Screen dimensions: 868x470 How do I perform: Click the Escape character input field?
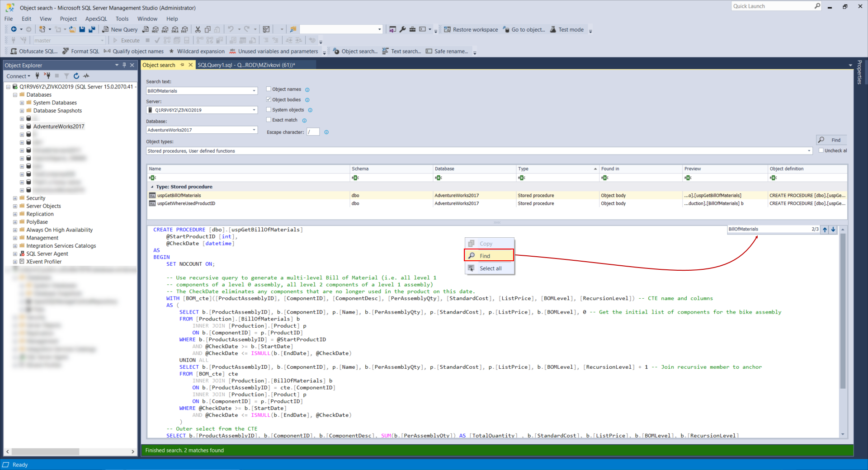[313, 132]
